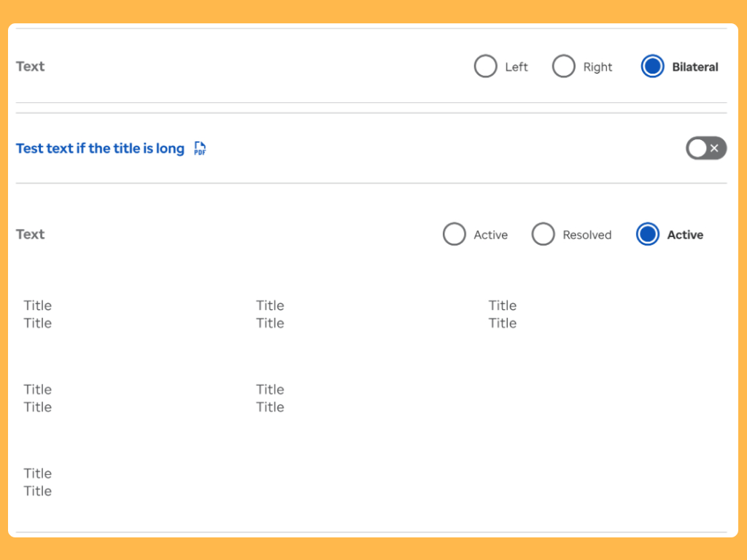Click the upper Title in second row, middle column
The height and width of the screenshot is (560, 747).
click(x=270, y=389)
